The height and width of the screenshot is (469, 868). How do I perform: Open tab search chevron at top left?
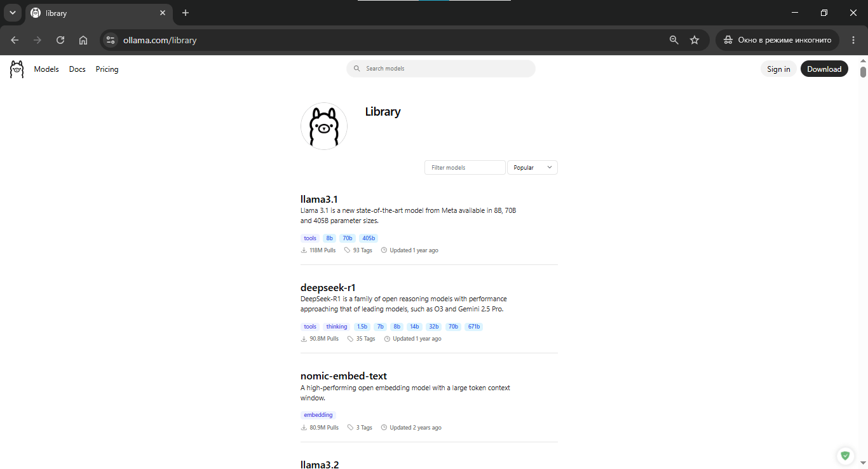pyautogui.click(x=12, y=13)
